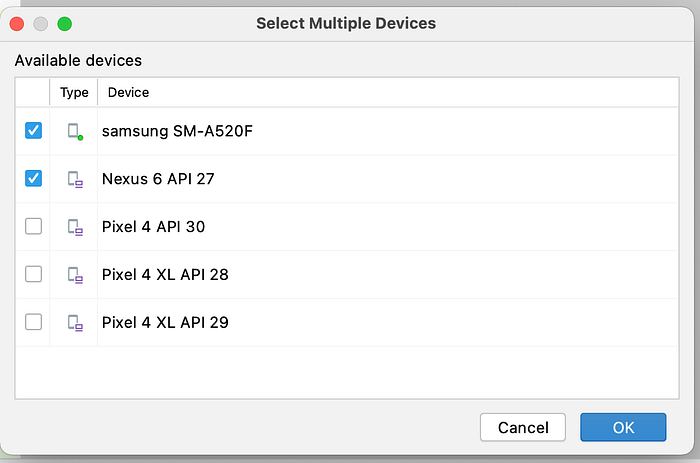Screen dimensions: 700x463
Task: Check the Pixel 4 XL API 29 checkbox
Action: pos(34,322)
